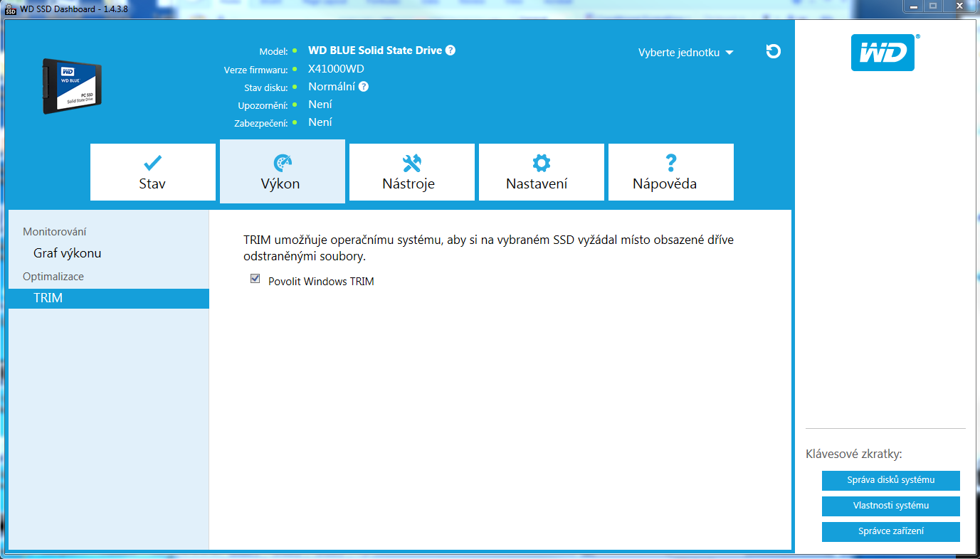980x559 pixels.
Task: Open the Nástroje tab
Action: coord(411,172)
